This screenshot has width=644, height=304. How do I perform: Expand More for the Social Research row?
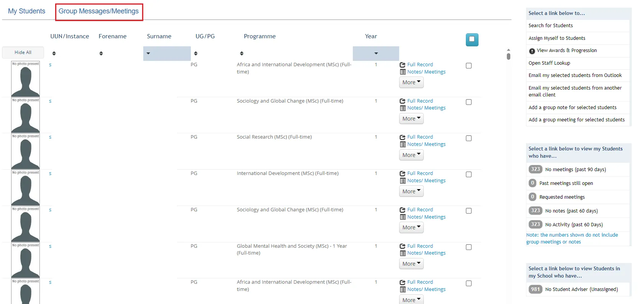411,155
